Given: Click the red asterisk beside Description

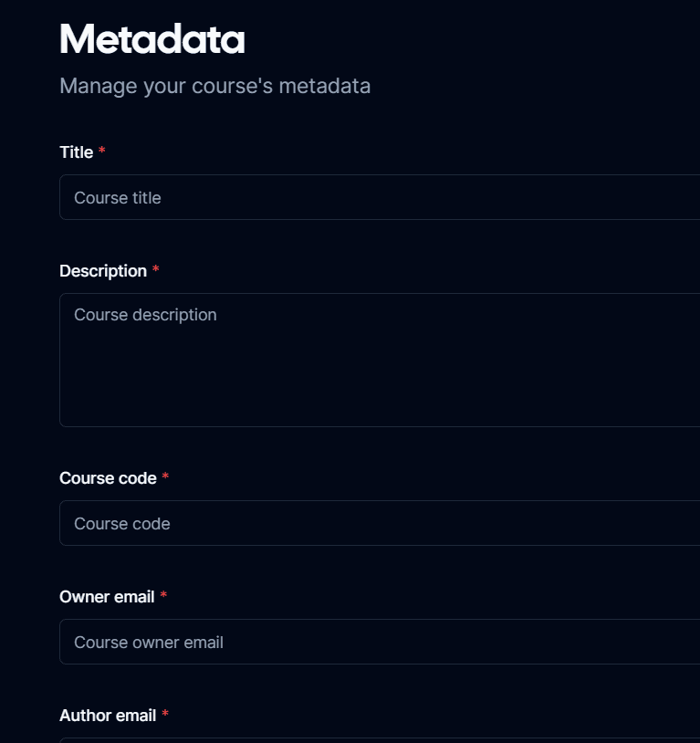Looking at the screenshot, I should click(x=155, y=269).
